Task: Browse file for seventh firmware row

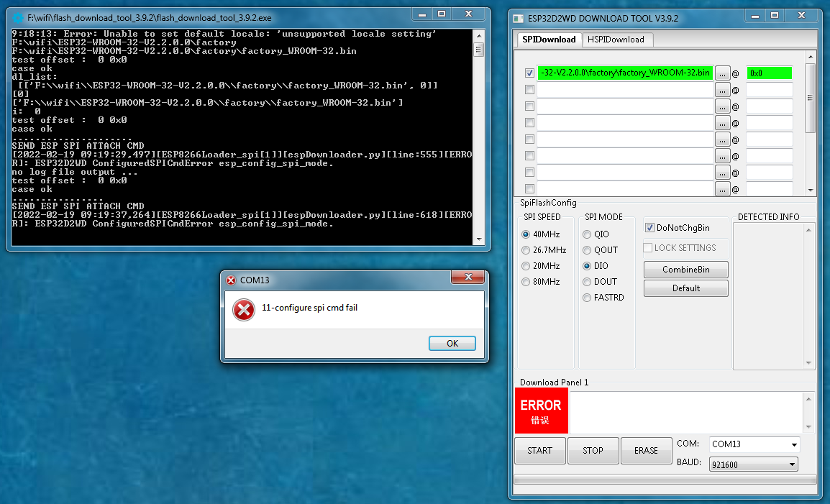Action: [722, 172]
